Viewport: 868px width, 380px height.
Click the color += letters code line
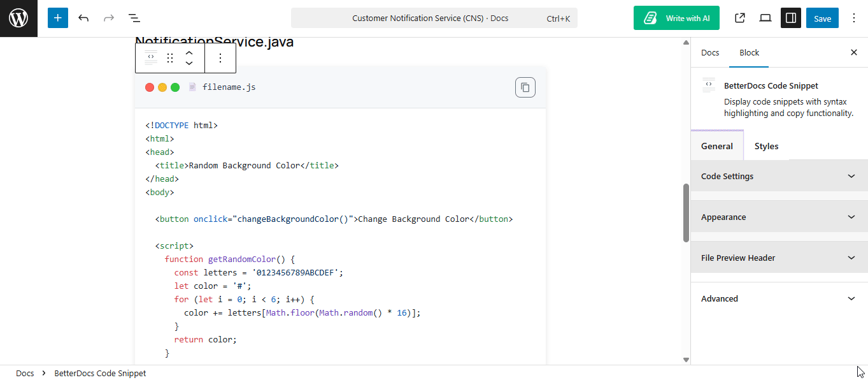(302, 312)
